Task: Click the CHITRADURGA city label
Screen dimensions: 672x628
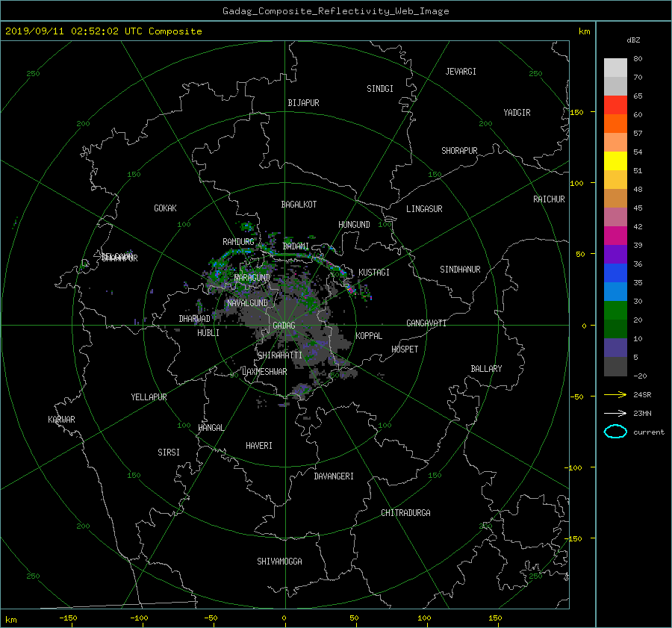Action: pos(406,513)
